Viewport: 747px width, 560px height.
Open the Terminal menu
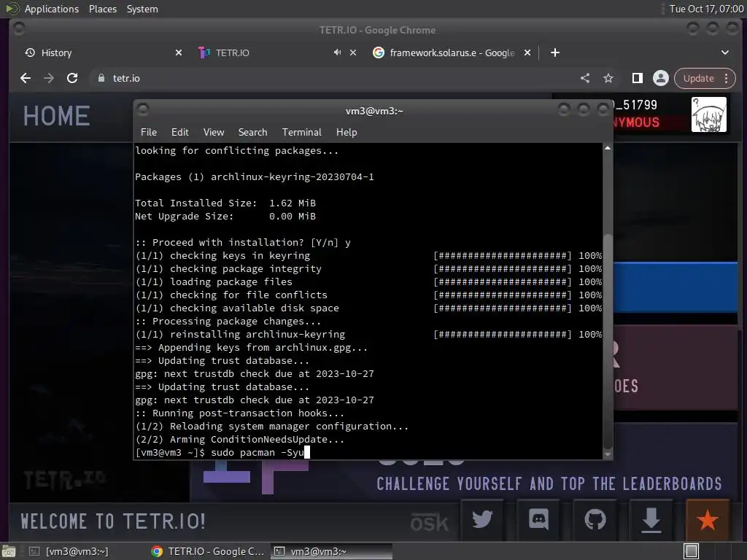click(301, 132)
